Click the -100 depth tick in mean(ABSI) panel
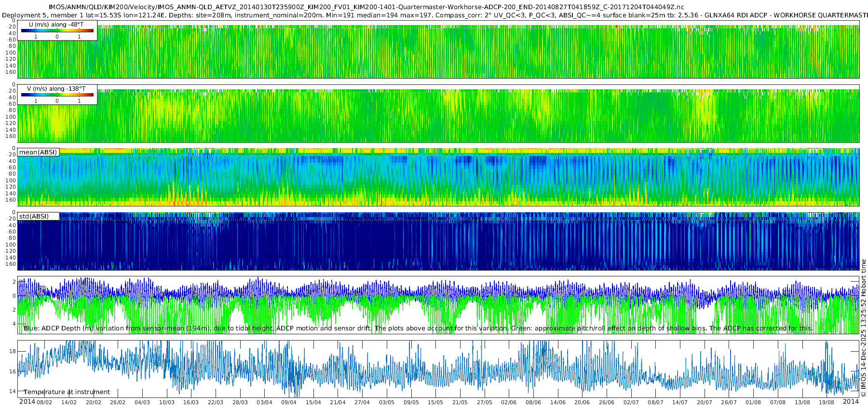Screen dimensions: 868x410 click(10, 180)
